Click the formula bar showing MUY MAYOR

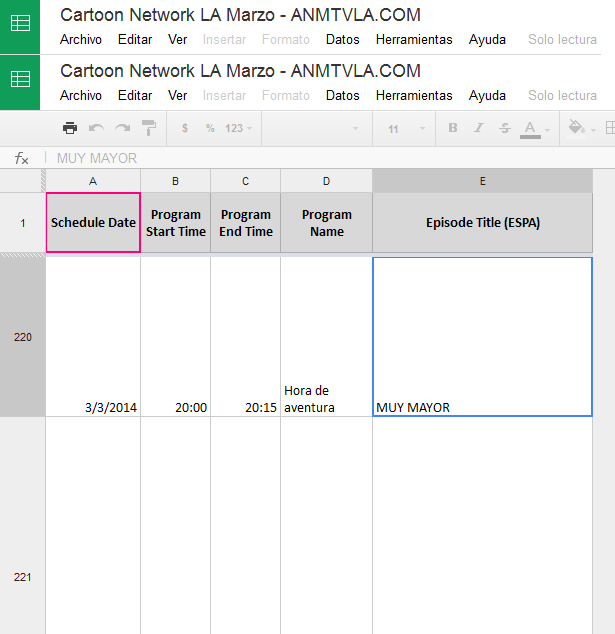pos(332,158)
